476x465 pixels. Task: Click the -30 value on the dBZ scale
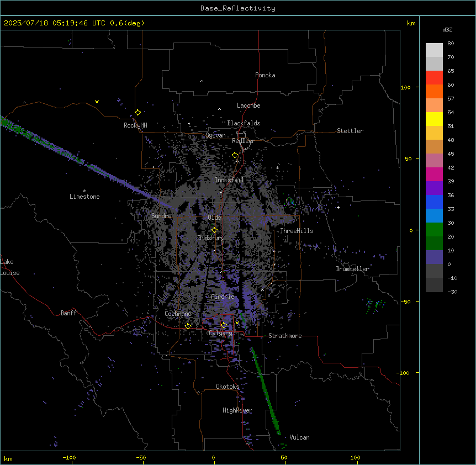coord(452,292)
